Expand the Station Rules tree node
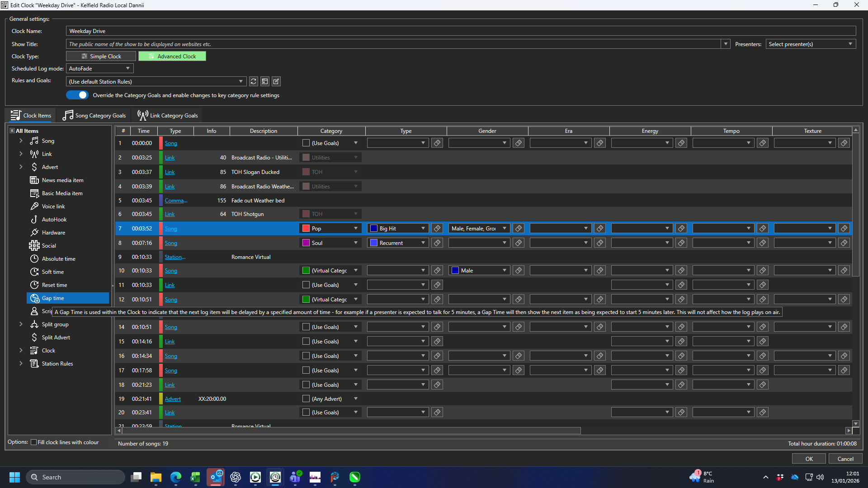The image size is (868, 488). click(x=21, y=364)
